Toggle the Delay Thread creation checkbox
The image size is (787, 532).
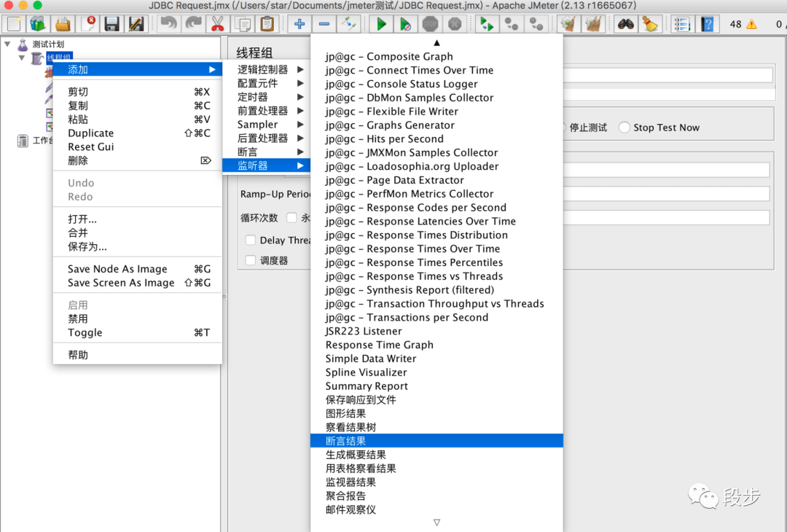(x=251, y=240)
